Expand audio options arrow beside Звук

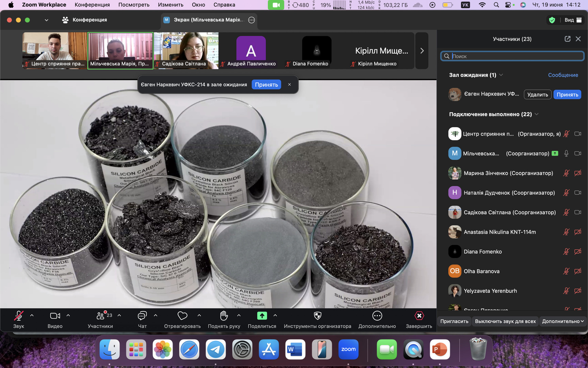click(x=32, y=316)
